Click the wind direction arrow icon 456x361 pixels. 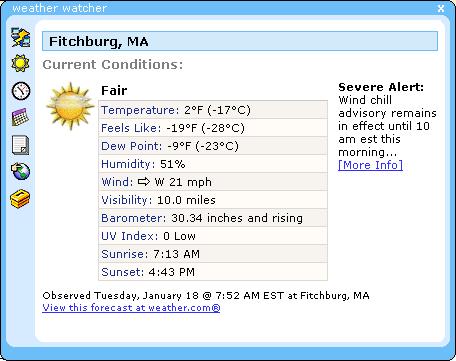pos(144,182)
